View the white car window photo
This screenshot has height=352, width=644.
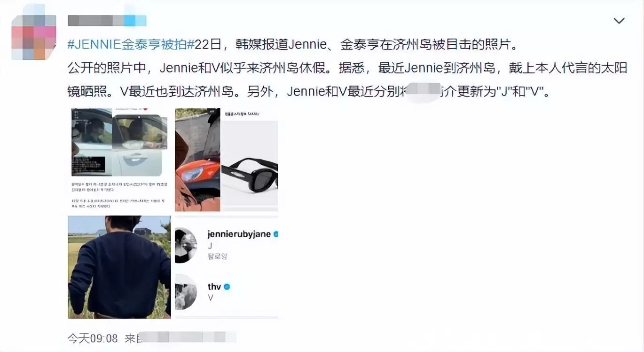click(x=119, y=143)
